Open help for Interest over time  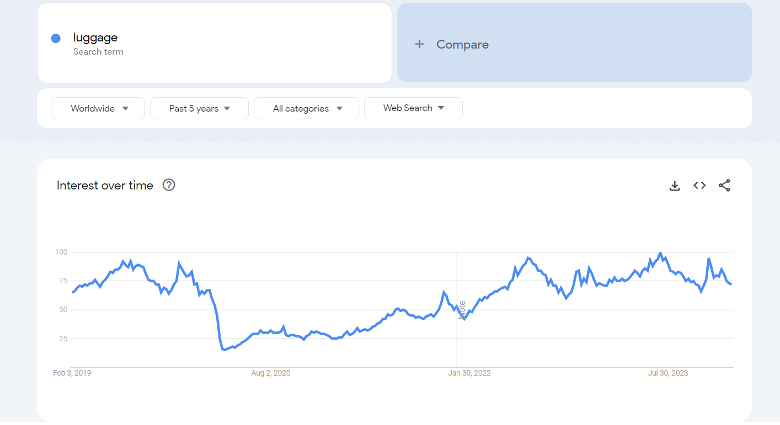pyautogui.click(x=169, y=185)
